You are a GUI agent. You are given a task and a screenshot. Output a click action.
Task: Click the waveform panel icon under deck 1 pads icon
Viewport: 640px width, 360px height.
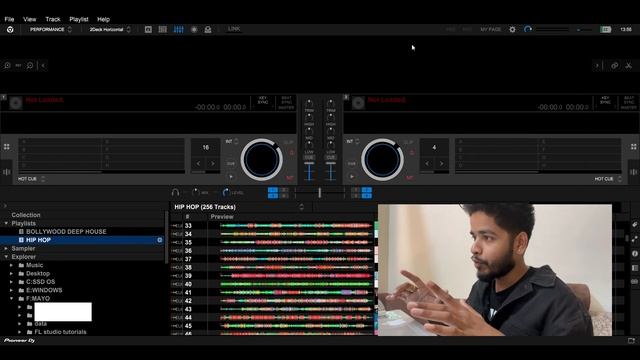7,172
